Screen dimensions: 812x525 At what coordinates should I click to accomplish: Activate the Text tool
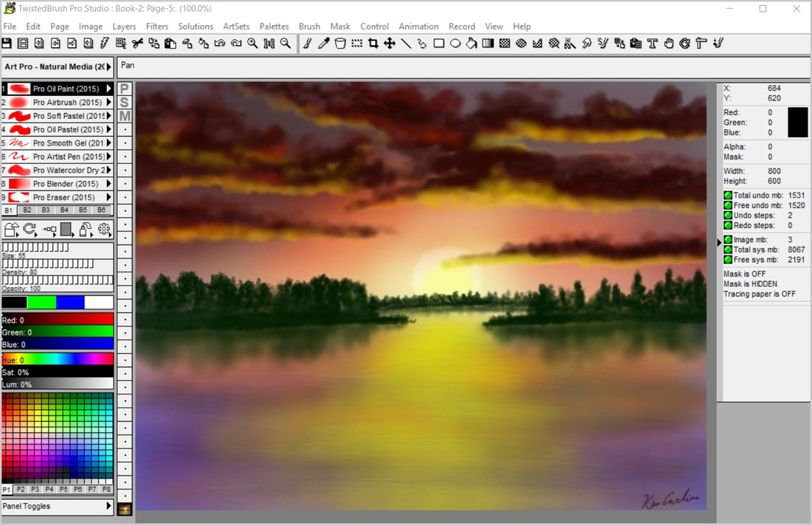(652, 43)
